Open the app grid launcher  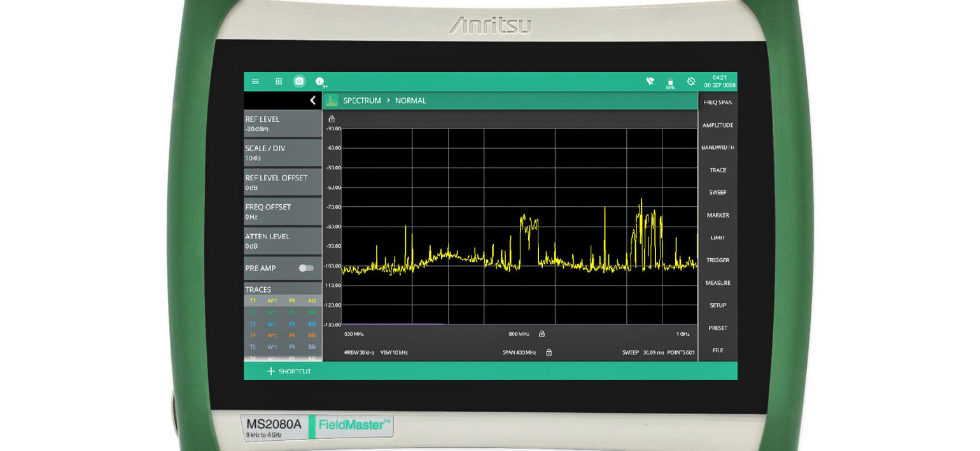point(278,81)
